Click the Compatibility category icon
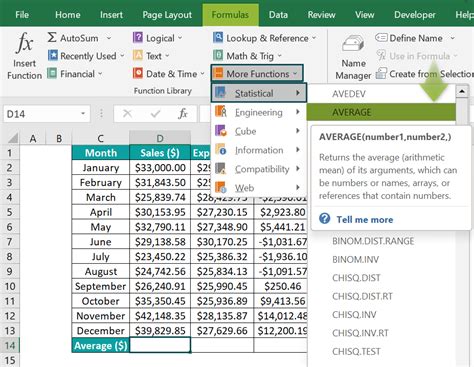Viewport: 474px width, 367px height. (x=221, y=169)
